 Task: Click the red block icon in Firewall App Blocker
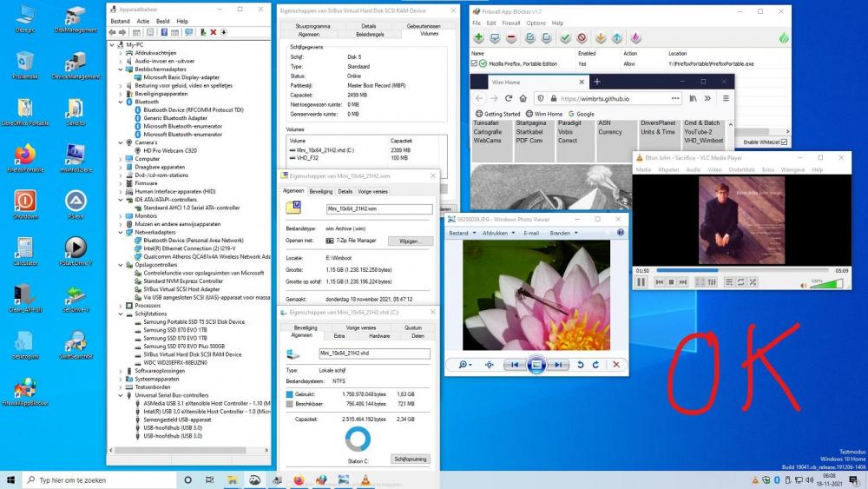point(582,37)
